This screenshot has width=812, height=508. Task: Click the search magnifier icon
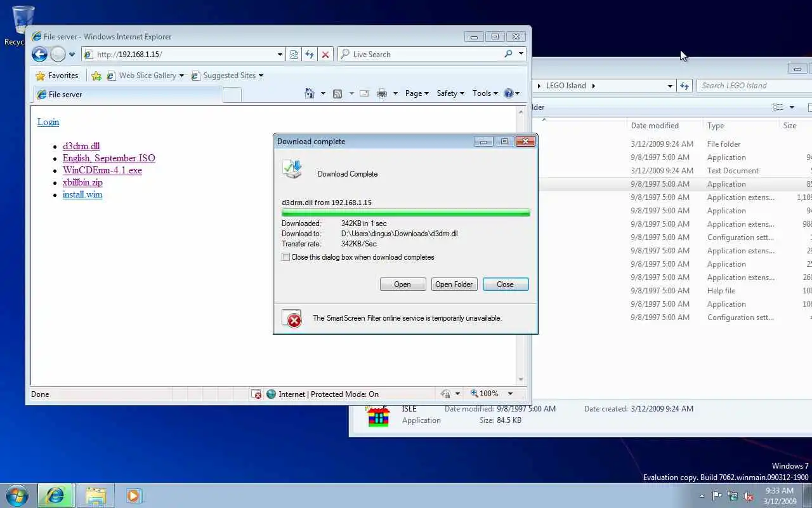[508, 54]
